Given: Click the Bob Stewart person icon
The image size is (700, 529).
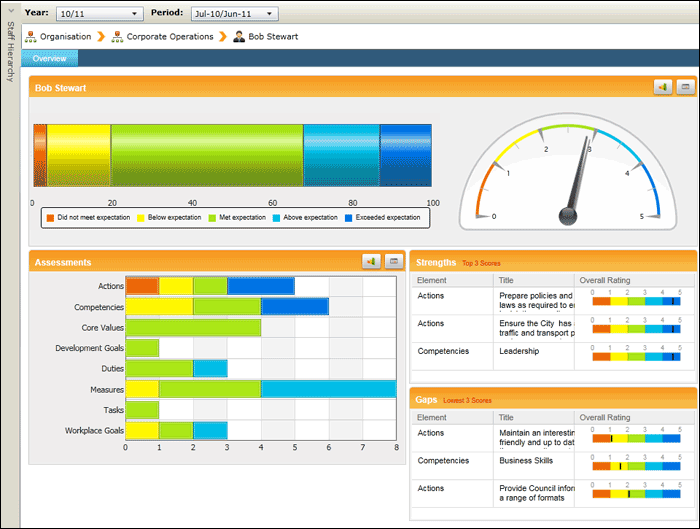Looking at the screenshot, I should point(239,37).
